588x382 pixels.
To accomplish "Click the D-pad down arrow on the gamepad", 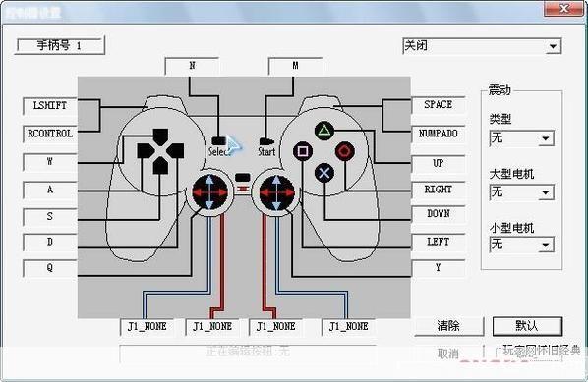I will (160, 166).
